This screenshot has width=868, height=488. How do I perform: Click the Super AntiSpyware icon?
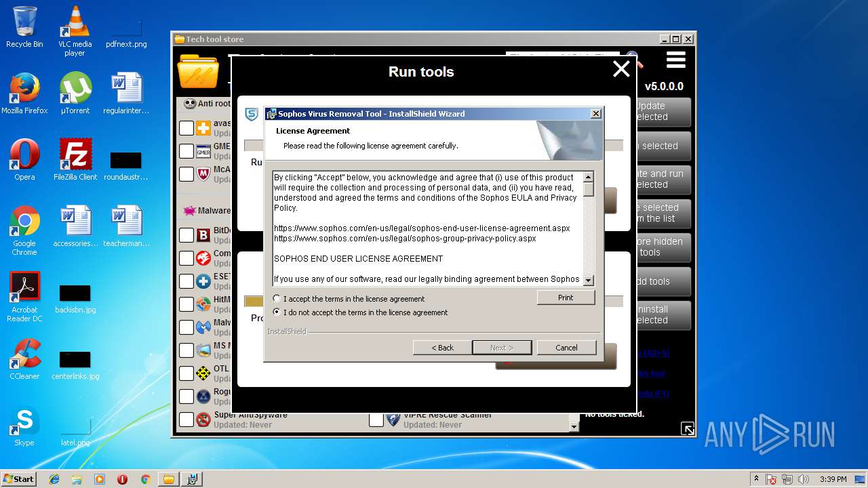click(203, 420)
